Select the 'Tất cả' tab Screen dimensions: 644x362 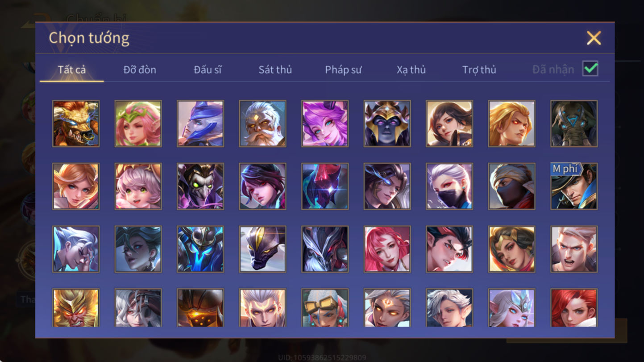(72, 70)
